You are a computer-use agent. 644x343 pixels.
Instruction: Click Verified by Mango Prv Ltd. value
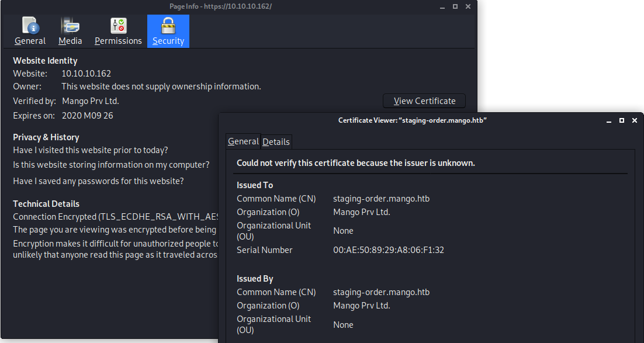pos(91,101)
